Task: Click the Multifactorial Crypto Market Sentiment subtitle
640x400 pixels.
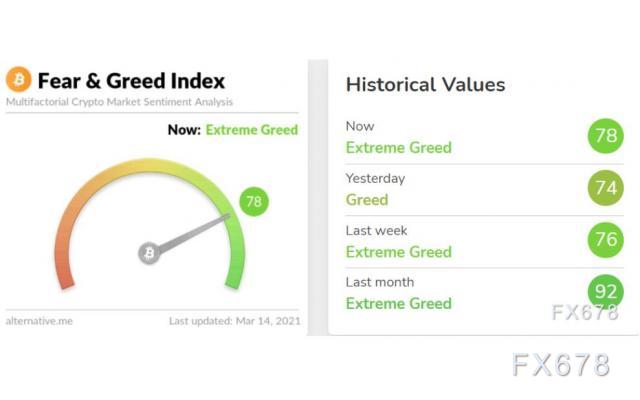Action: pyautogui.click(x=119, y=102)
